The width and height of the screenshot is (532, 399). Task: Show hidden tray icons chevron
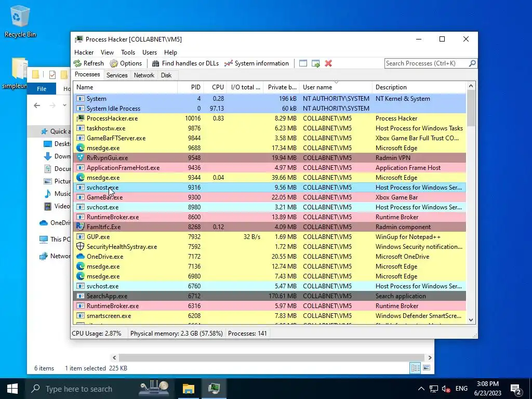pyautogui.click(x=421, y=389)
